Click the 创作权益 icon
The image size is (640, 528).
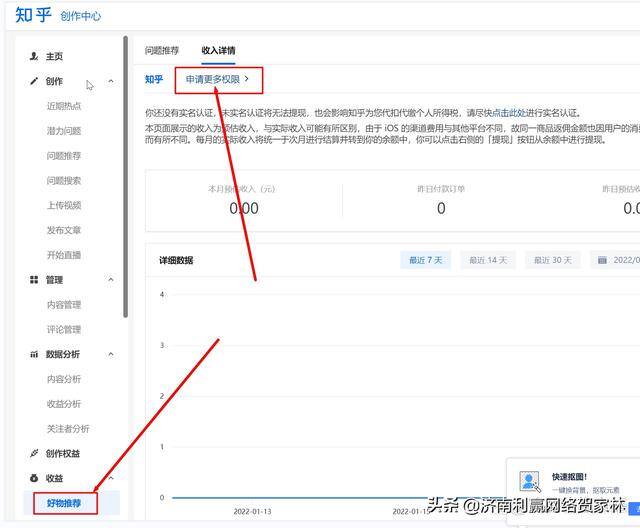(34, 453)
